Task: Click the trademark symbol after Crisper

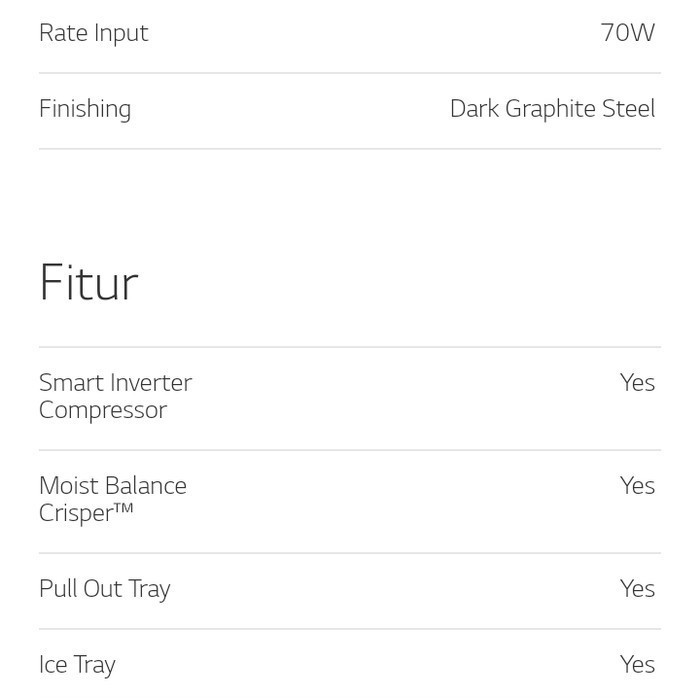Action: click(123, 509)
